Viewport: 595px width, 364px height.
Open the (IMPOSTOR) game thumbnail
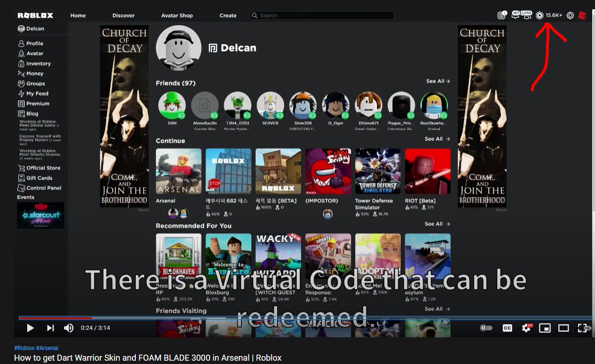pyautogui.click(x=328, y=171)
